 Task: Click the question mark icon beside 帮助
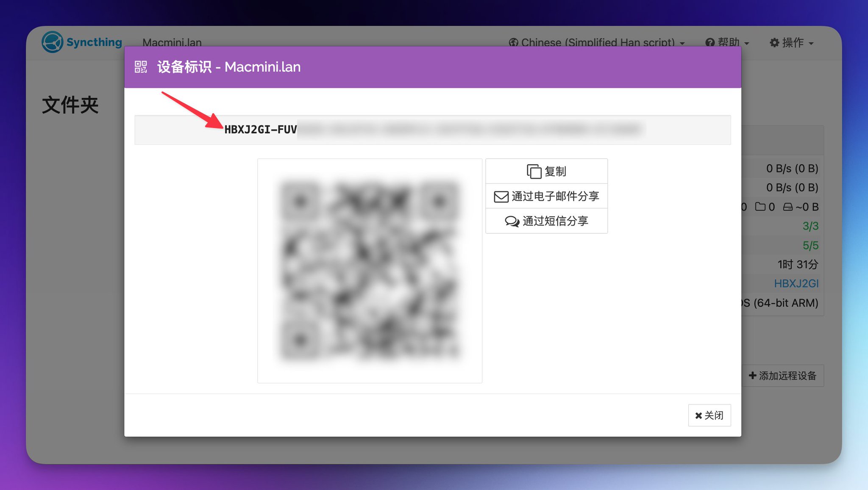710,43
